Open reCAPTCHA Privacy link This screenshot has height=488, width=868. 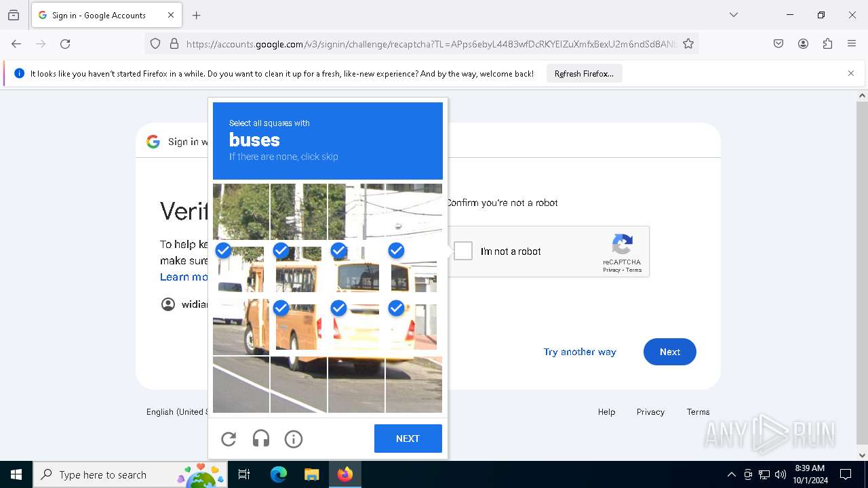[x=611, y=270]
